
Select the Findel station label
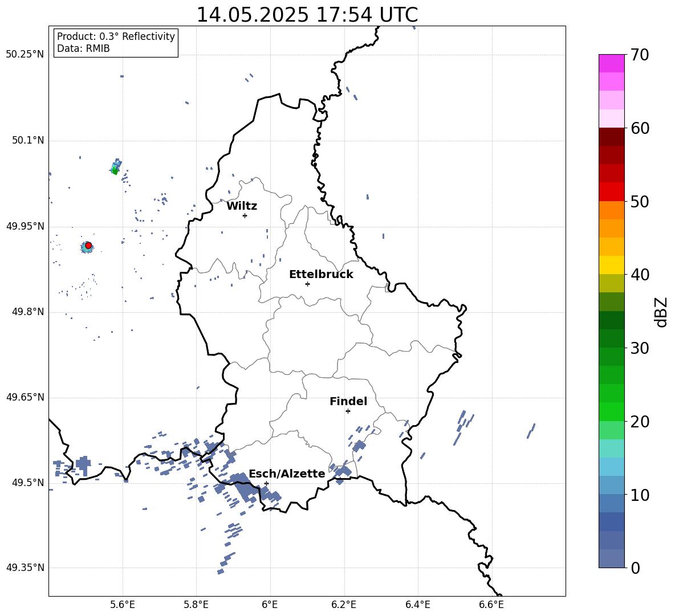point(348,401)
